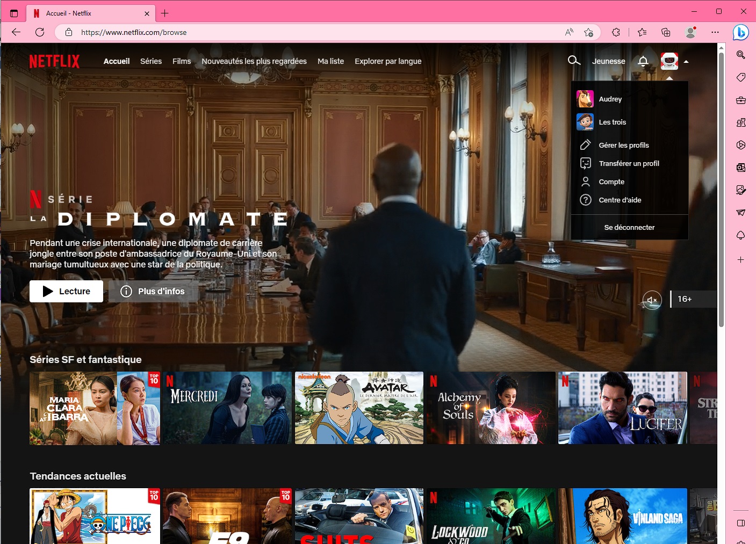Close the Accueil - Netflix tab
The height and width of the screenshot is (544, 756).
[147, 13]
